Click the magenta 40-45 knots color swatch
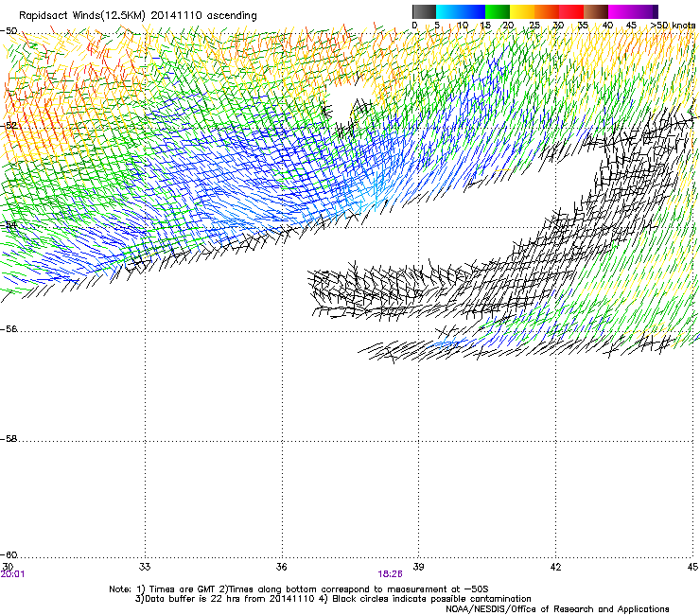The width and height of the screenshot is (700, 615). pyautogui.click(x=621, y=11)
